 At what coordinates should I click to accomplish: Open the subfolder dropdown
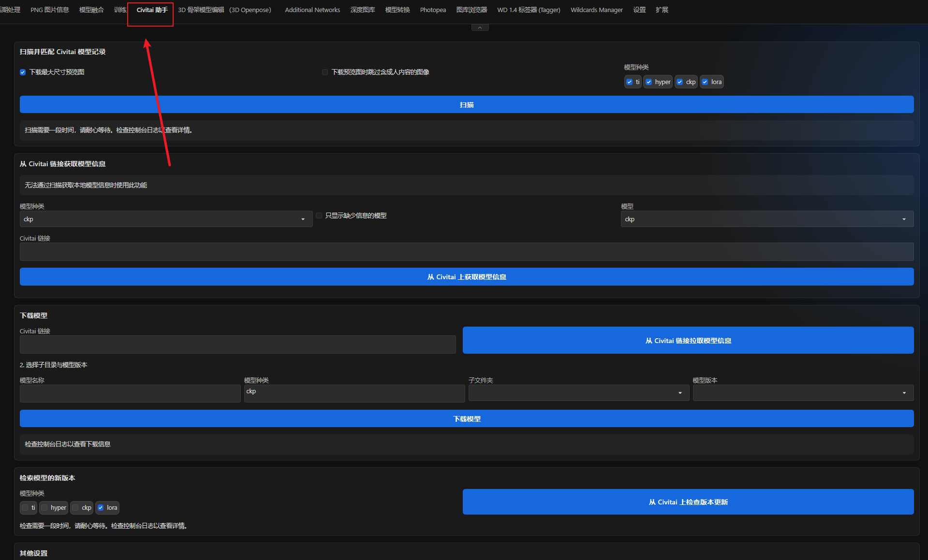[x=578, y=393]
